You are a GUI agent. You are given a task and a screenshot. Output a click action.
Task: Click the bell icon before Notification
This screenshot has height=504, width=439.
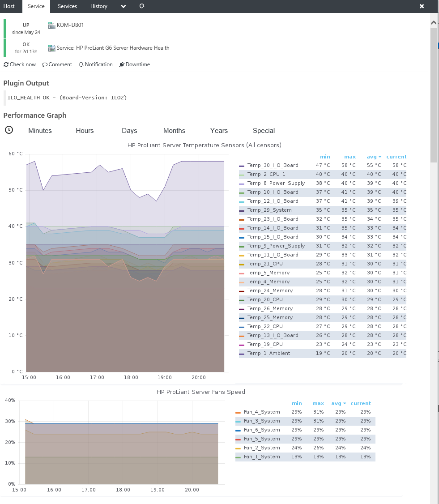tap(81, 64)
